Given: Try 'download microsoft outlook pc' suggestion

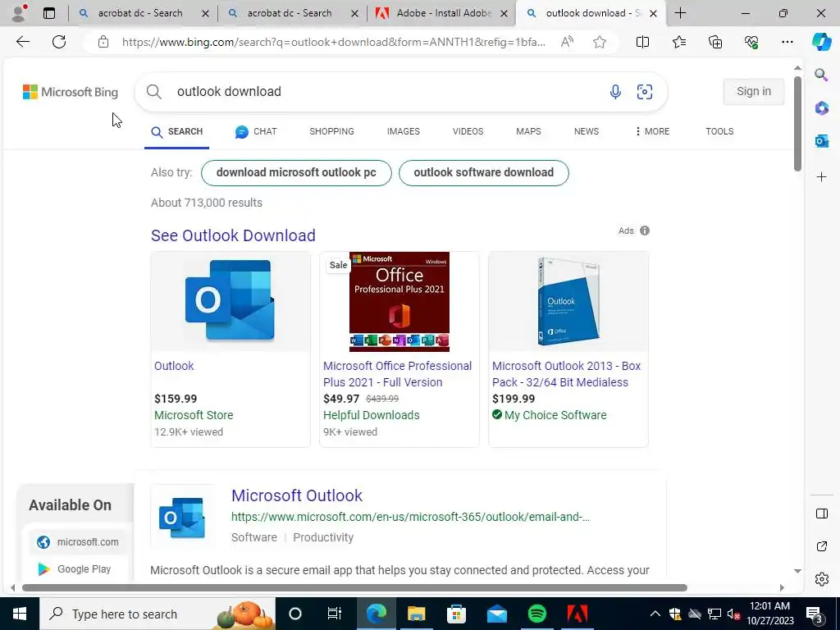Looking at the screenshot, I should [x=296, y=172].
